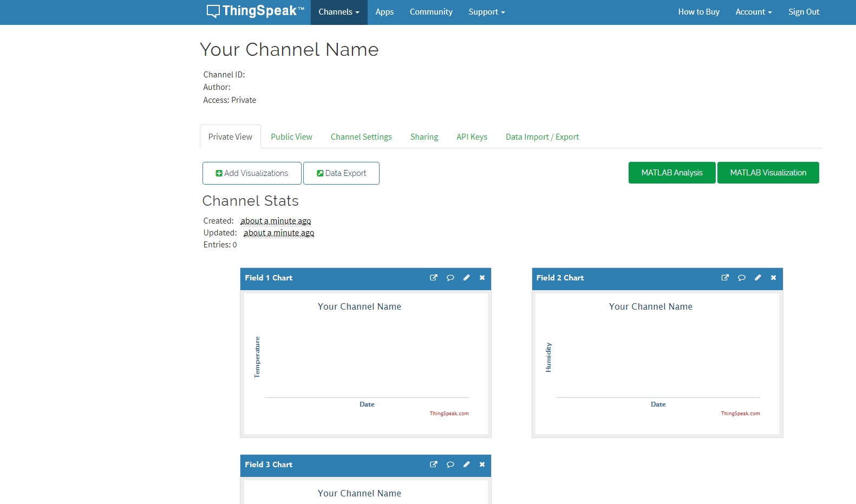Open Field 3 Chart in new window icon
The width and height of the screenshot is (856, 504).
(x=434, y=464)
